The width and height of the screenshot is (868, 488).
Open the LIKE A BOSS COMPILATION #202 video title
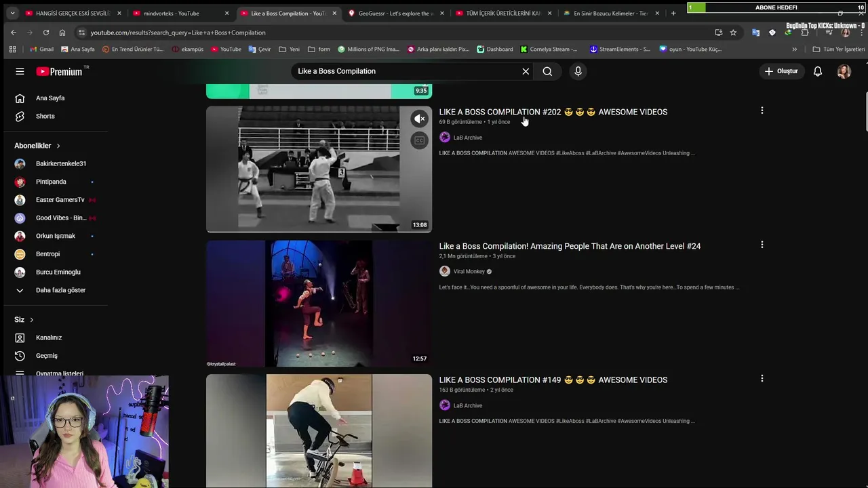tap(553, 112)
